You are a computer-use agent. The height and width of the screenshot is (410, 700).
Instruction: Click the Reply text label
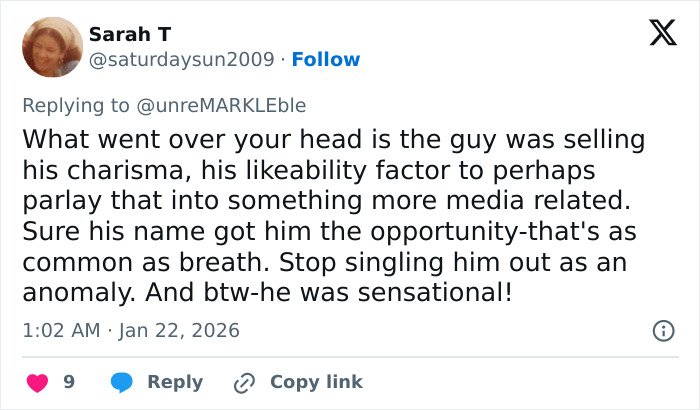(x=175, y=382)
